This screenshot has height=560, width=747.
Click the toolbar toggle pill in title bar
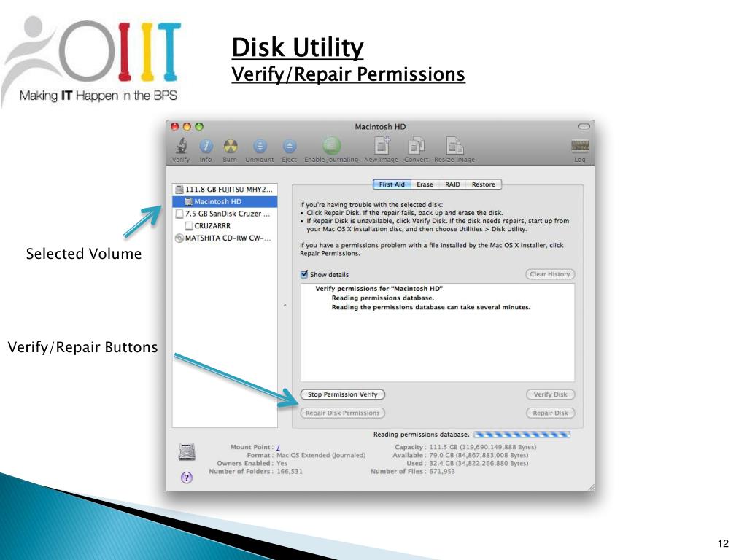point(584,127)
